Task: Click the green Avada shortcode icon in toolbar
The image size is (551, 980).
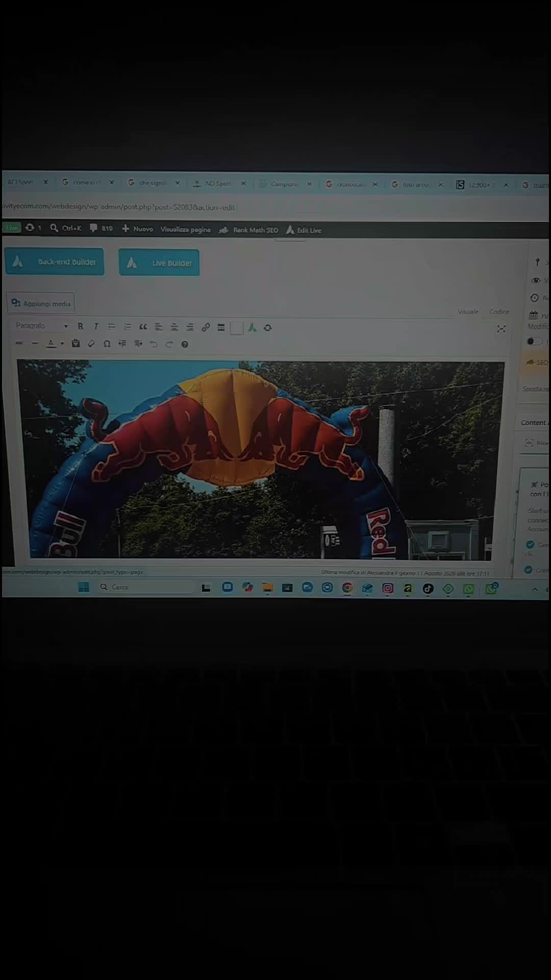Action: pos(252,328)
